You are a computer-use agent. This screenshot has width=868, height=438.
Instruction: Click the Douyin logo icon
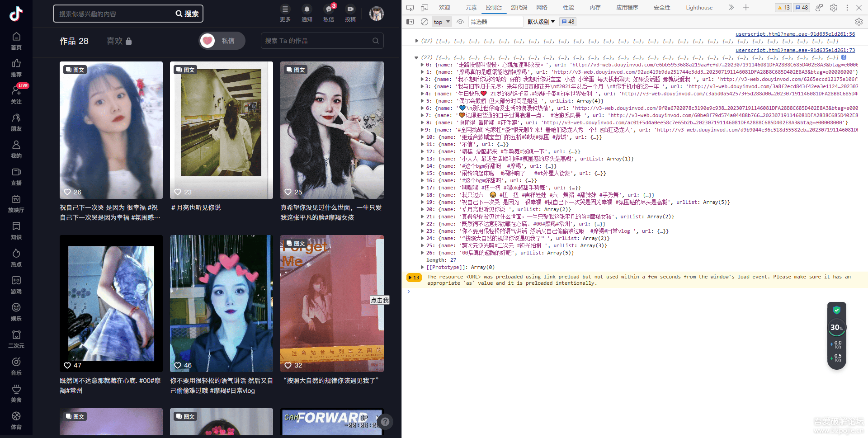click(16, 14)
